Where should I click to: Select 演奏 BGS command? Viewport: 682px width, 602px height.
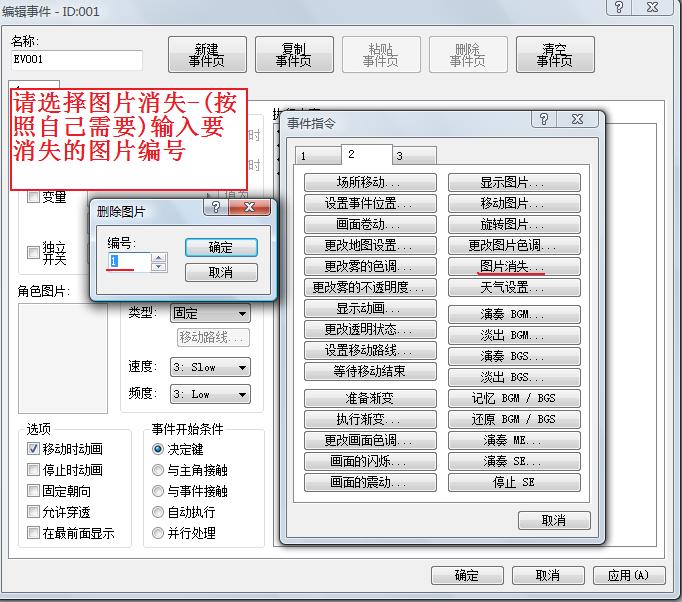pos(514,356)
